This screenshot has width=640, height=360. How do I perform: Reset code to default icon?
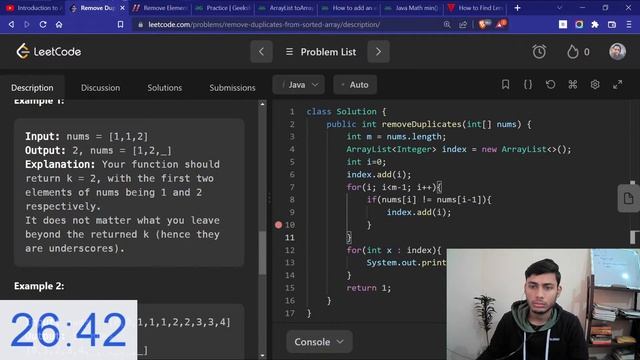tap(550, 84)
